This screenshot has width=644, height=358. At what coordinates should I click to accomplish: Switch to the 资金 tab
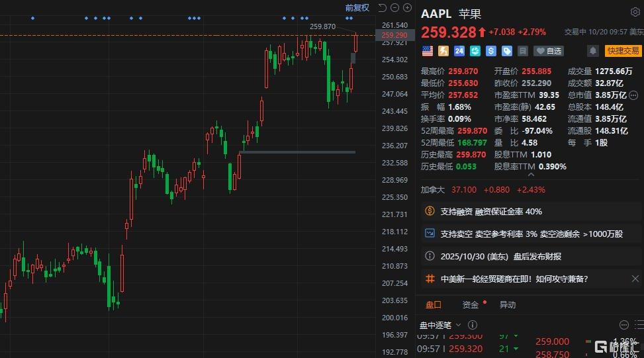click(471, 305)
